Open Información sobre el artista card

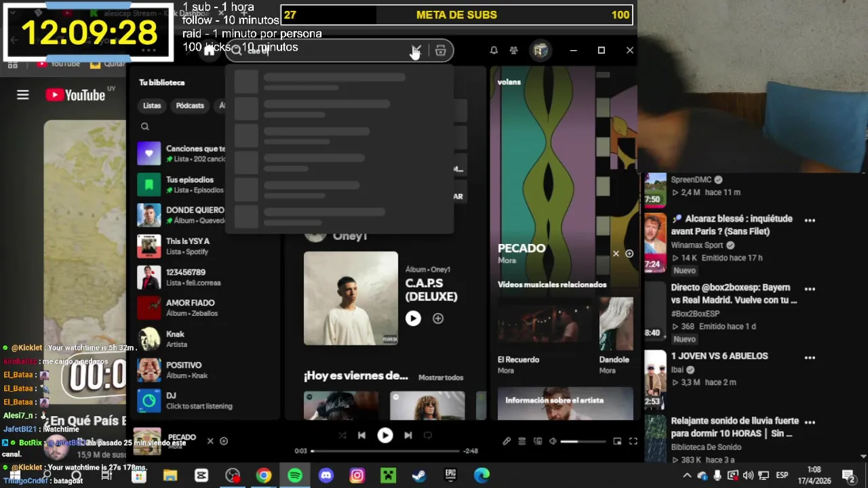click(565, 403)
